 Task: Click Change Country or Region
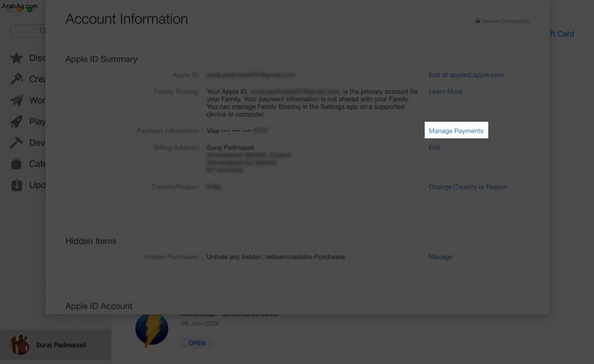point(467,186)
